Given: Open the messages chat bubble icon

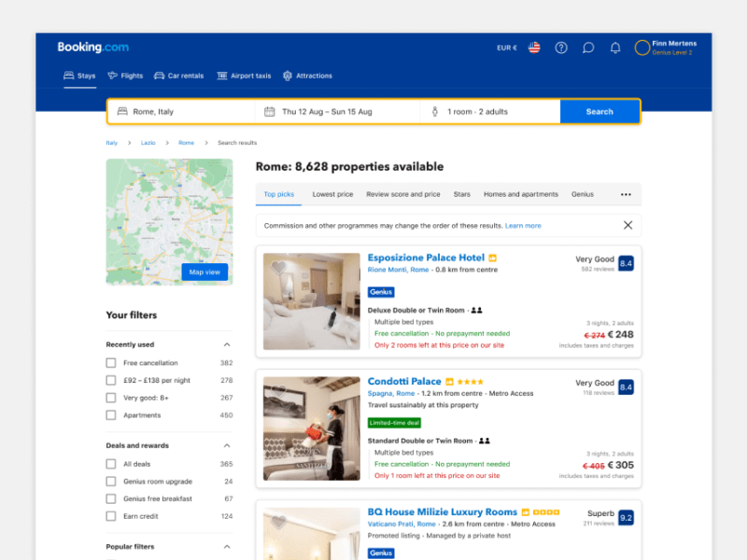Looking at the screenshot, I should pyautogui.click(x=588, y=48).
